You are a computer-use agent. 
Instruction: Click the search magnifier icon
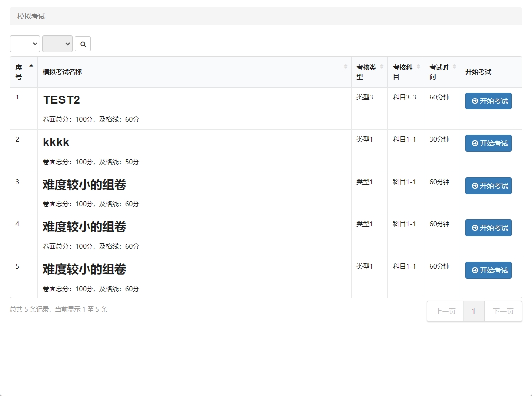click(83, 44)
